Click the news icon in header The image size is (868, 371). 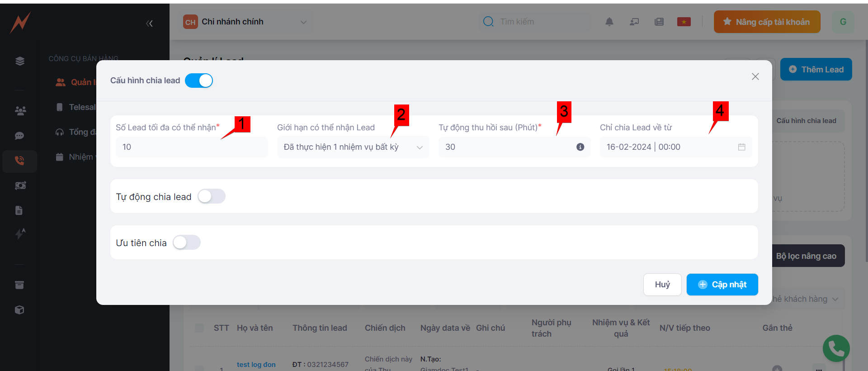659,22
